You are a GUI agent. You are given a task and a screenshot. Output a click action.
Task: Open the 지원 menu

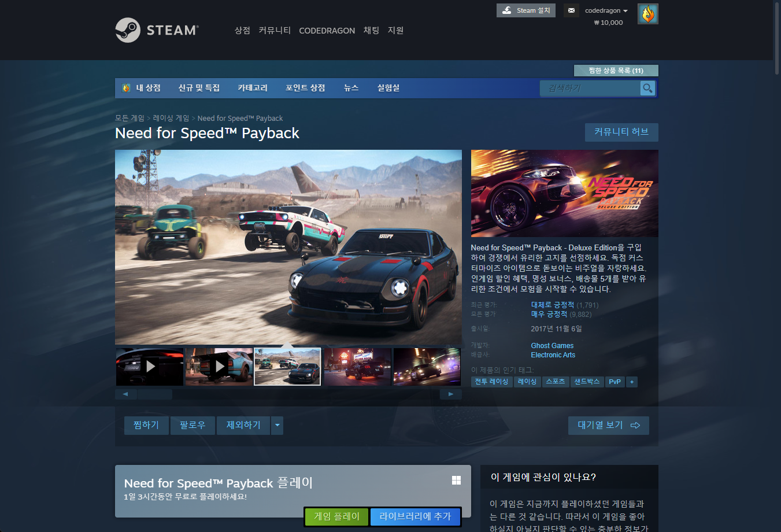[395, 30]
